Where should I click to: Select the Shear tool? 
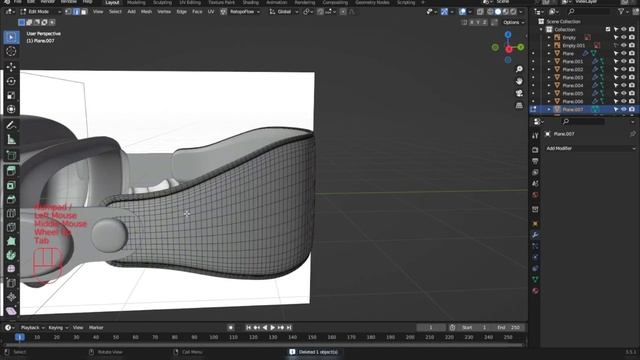(x=11, y=311)
